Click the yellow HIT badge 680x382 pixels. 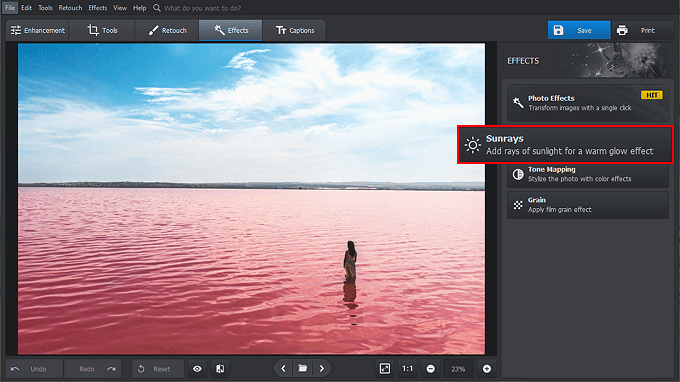(651, 95)
